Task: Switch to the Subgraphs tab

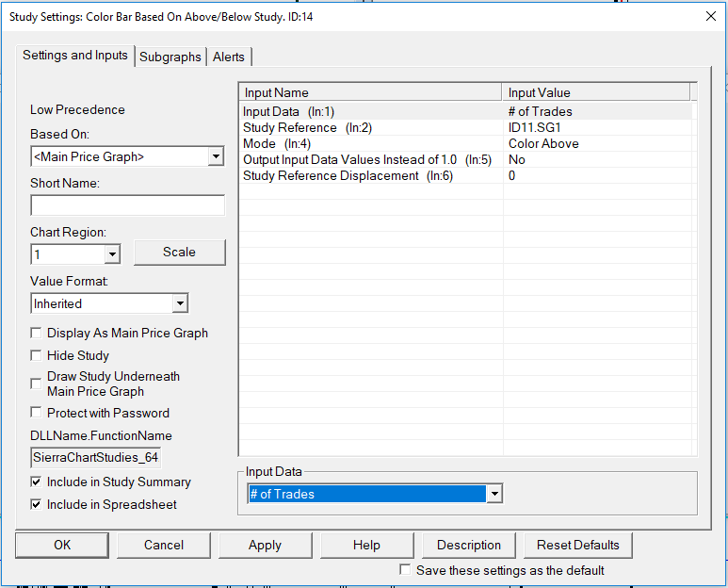Action: click(x=170, y=57)
